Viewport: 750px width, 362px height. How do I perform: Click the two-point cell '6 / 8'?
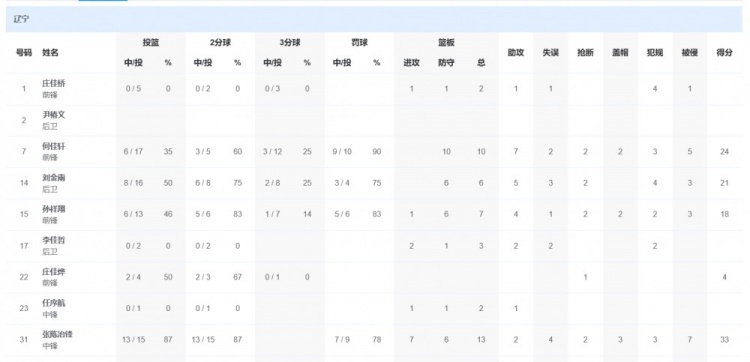click(x=203, y=183)
